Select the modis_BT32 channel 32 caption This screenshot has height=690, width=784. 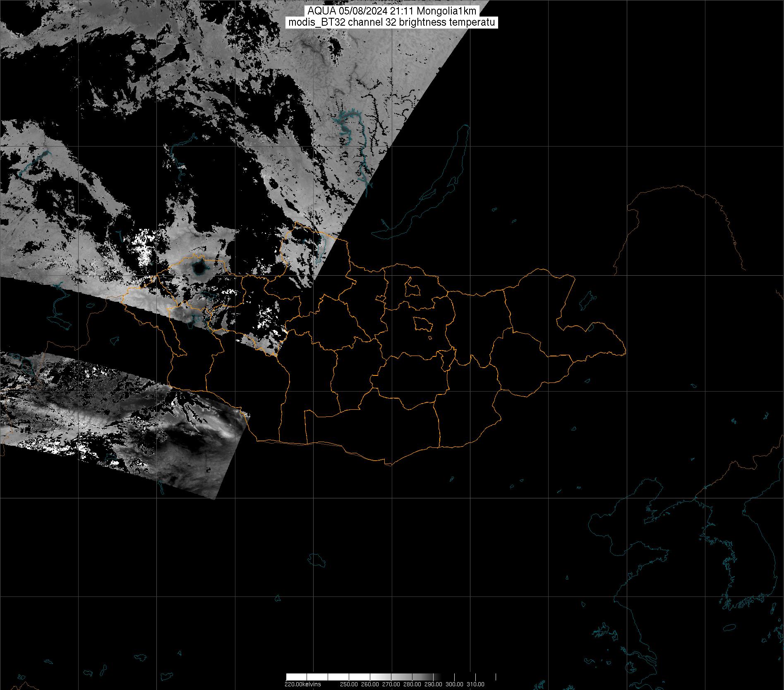pos(391,23)
